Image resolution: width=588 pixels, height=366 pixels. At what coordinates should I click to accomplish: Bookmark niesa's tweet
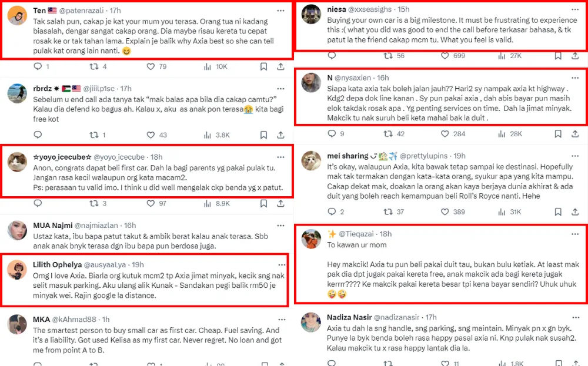pyautogui.click(x=557, y=56)
